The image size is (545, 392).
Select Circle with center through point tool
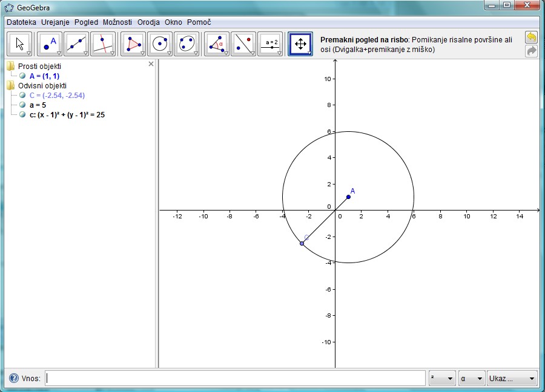(x=160, y=44)
